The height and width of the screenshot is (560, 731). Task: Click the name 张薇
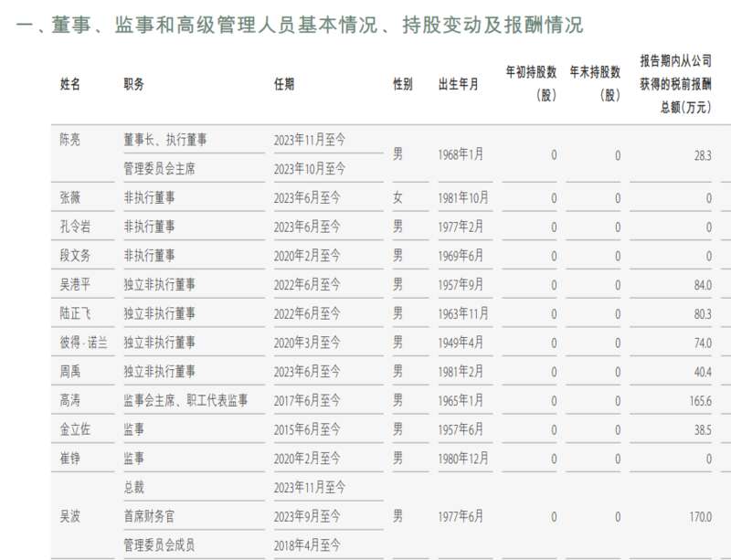coord(70,197)
